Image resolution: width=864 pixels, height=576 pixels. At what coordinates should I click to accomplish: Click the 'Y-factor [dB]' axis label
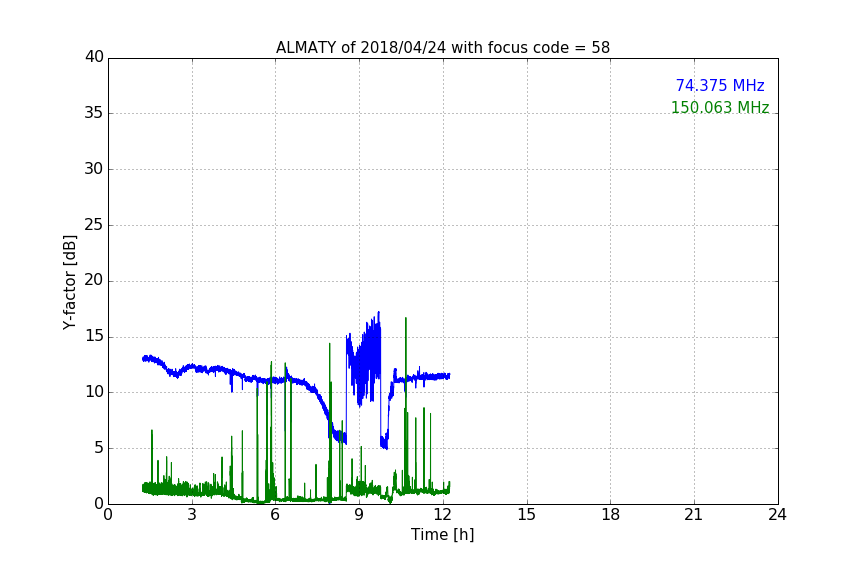click(x=70, y=283)
